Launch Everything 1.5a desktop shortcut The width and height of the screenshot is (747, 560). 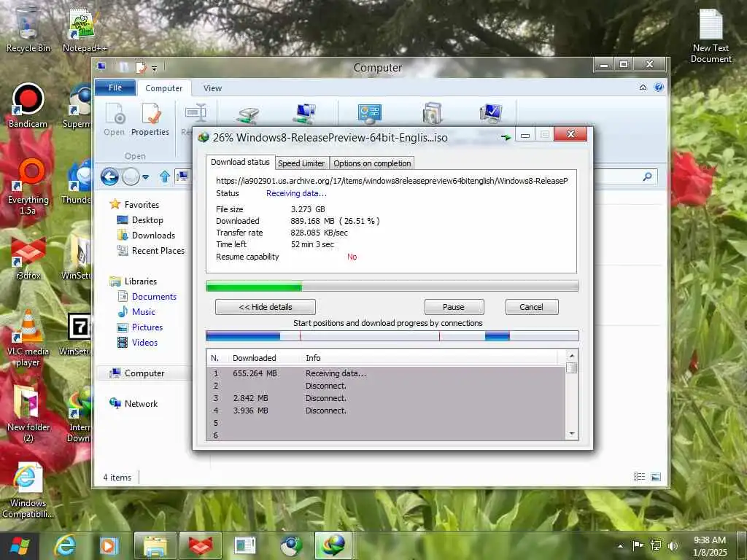coord(28,187)
